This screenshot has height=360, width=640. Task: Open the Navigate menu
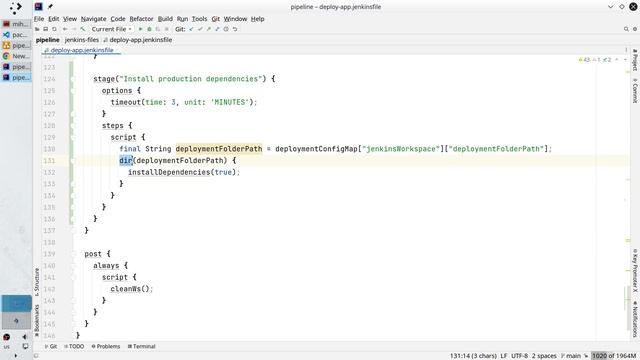tap(93, 19)
